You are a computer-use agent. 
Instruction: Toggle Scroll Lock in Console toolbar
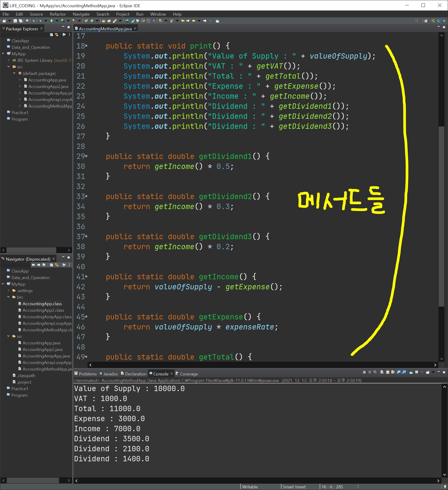pos(388,372)
